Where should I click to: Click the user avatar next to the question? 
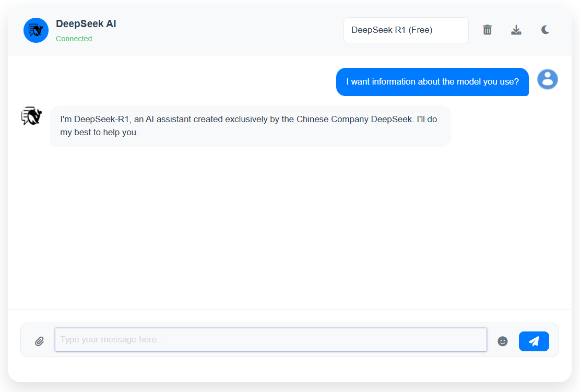(x=548, y=79)
